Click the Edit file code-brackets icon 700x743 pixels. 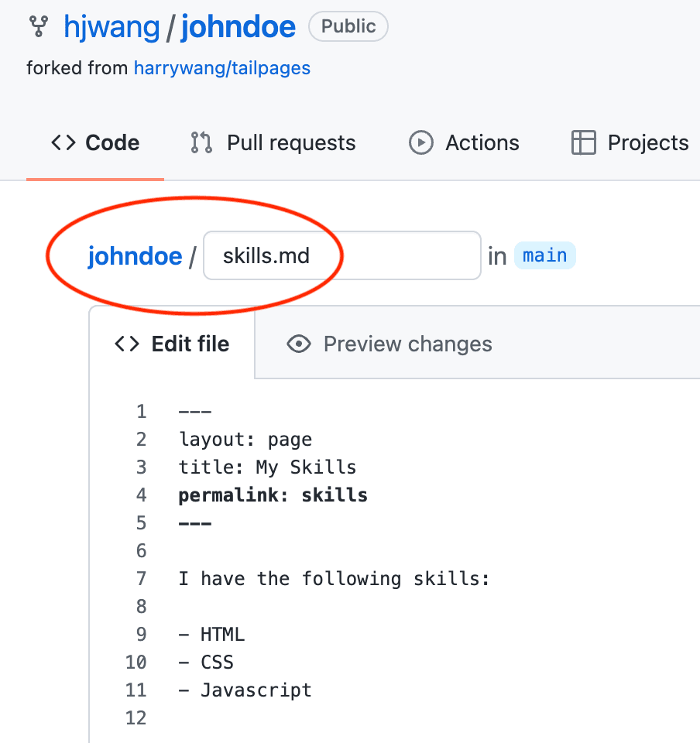[127, 344]
